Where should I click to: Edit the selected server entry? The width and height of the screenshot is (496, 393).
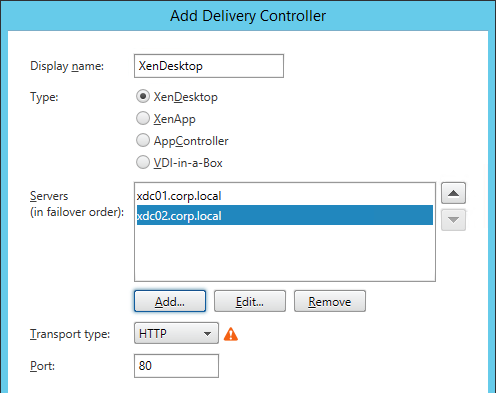click(x=250, y=301)
